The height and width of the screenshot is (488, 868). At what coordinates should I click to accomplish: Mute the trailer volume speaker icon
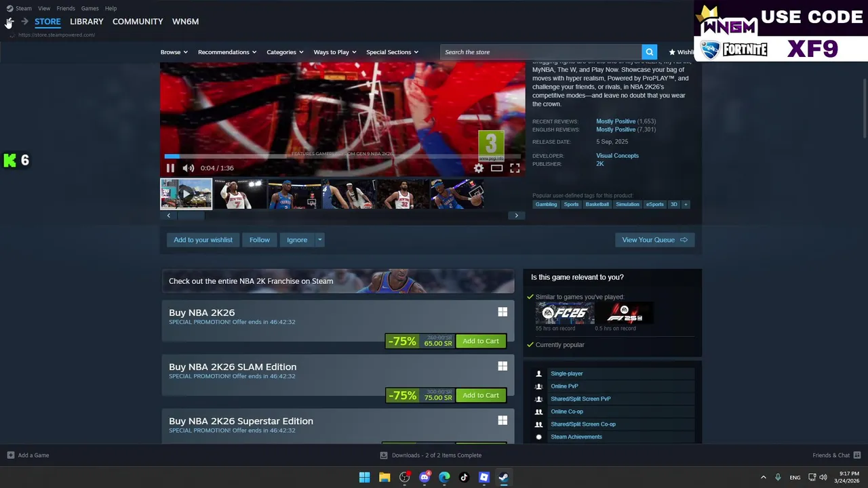coord(189,168)
